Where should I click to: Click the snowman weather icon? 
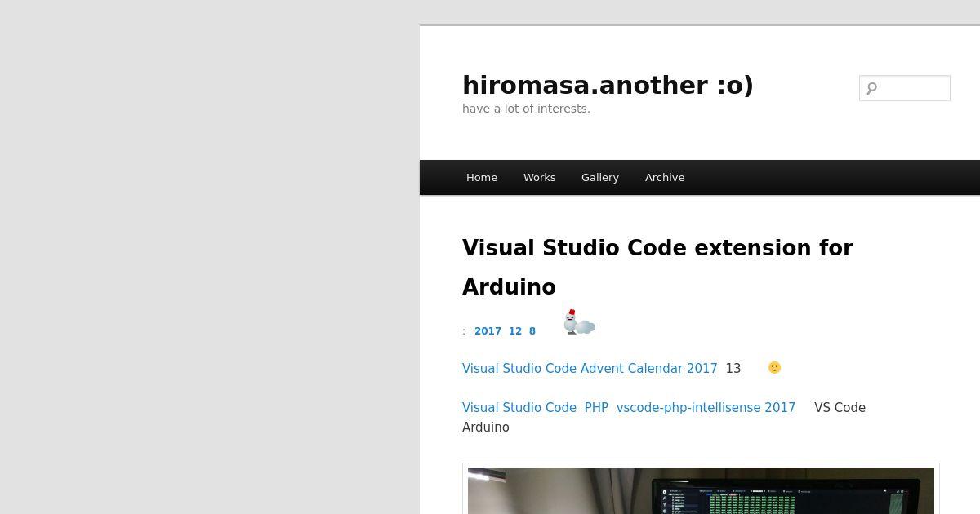[x=579, y=322]
